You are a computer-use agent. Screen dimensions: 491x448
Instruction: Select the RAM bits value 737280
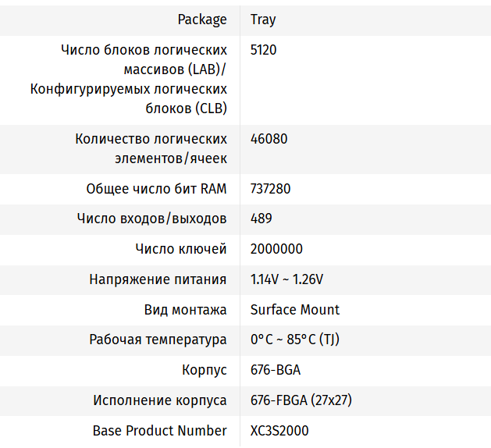[271, 189]
